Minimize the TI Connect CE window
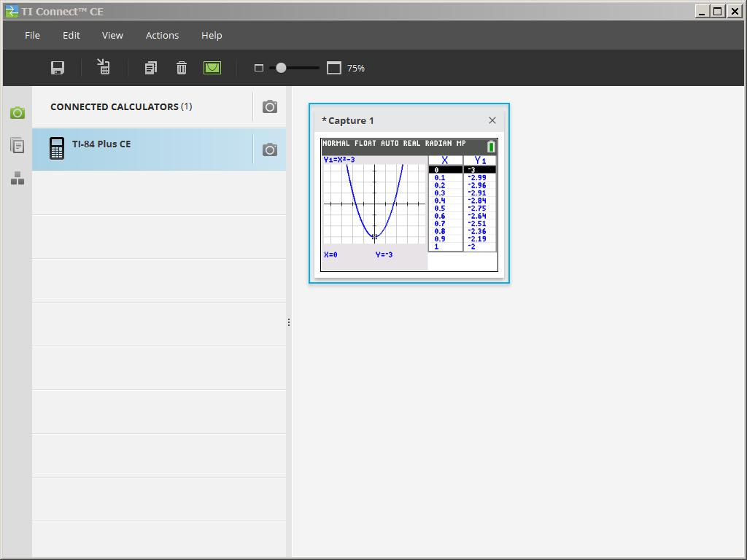 click(x=701, y=11)
